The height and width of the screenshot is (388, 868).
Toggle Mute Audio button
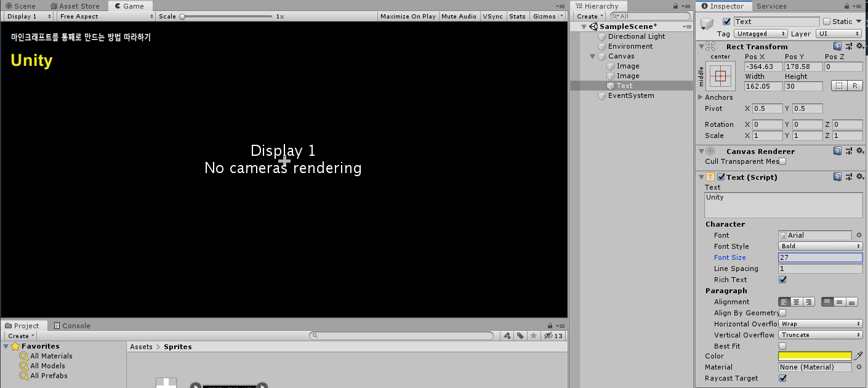click(x=459, y=17)
